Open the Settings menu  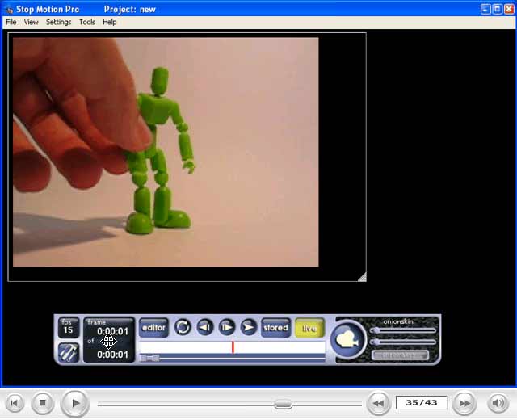coord(58,22)
